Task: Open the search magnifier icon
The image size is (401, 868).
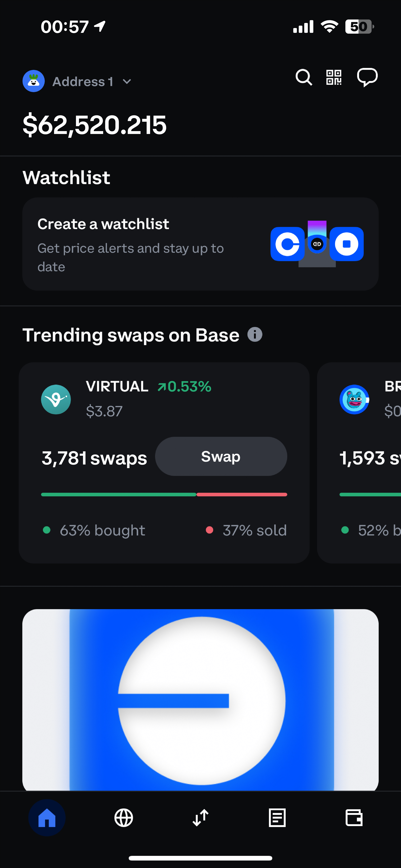Action: pos(304,78)
